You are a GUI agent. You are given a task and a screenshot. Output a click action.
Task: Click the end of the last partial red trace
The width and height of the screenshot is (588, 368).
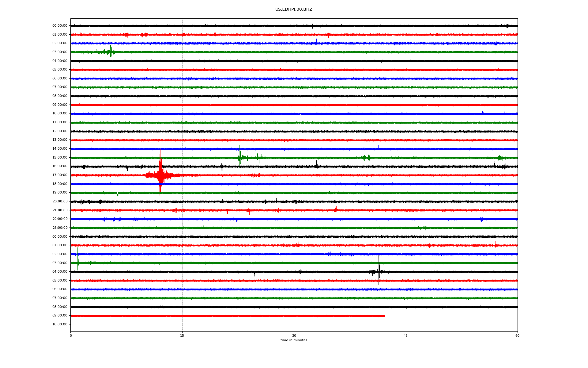point(385,316)
